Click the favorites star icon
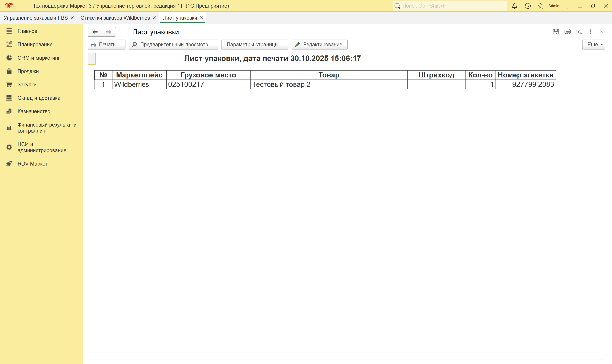 point(541,6)
